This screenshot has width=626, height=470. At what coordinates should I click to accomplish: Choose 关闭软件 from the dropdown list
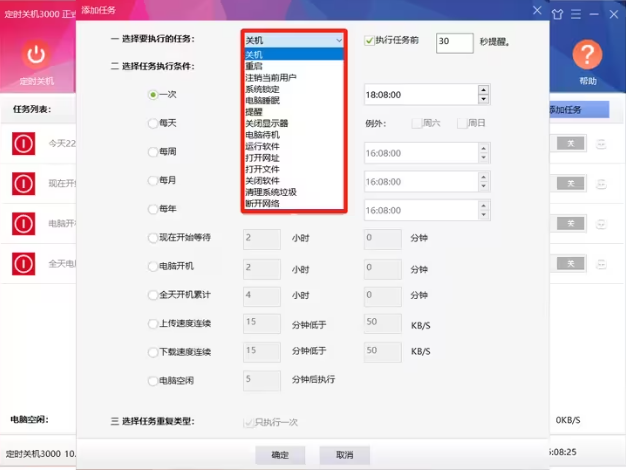(294, 180)
